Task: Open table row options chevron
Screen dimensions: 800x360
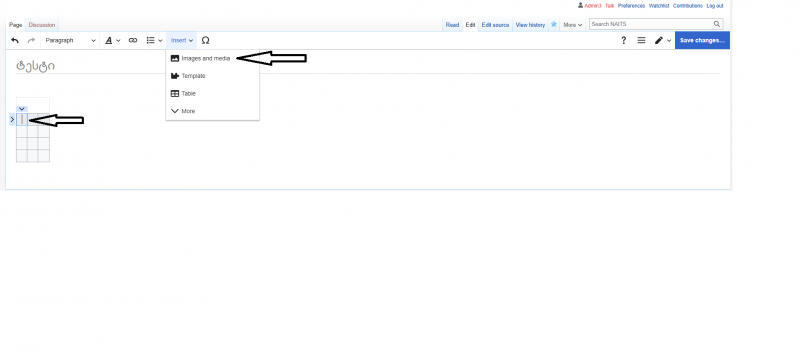Action: (13, 120)
